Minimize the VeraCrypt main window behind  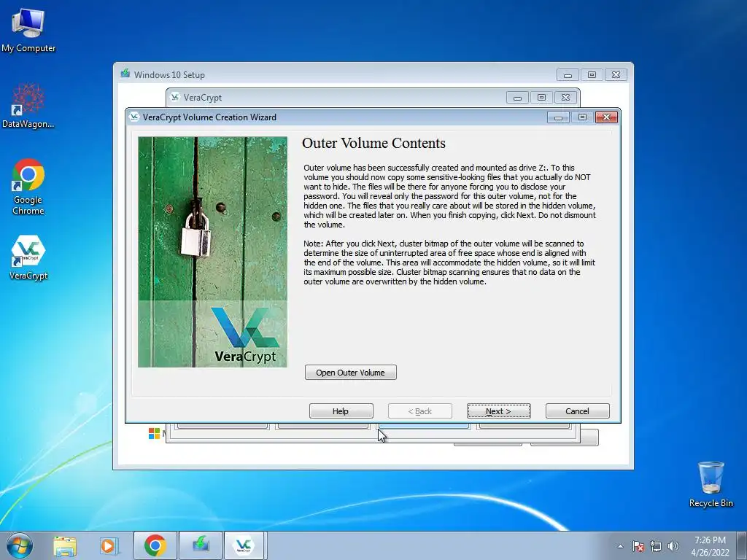(517, 98)
